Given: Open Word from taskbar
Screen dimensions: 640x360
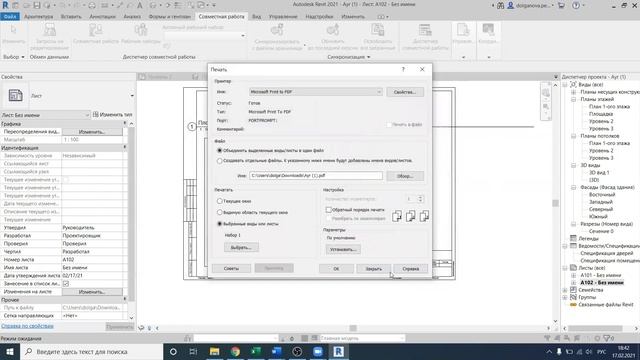Looking at the screenshot, I should click(276, 351).
